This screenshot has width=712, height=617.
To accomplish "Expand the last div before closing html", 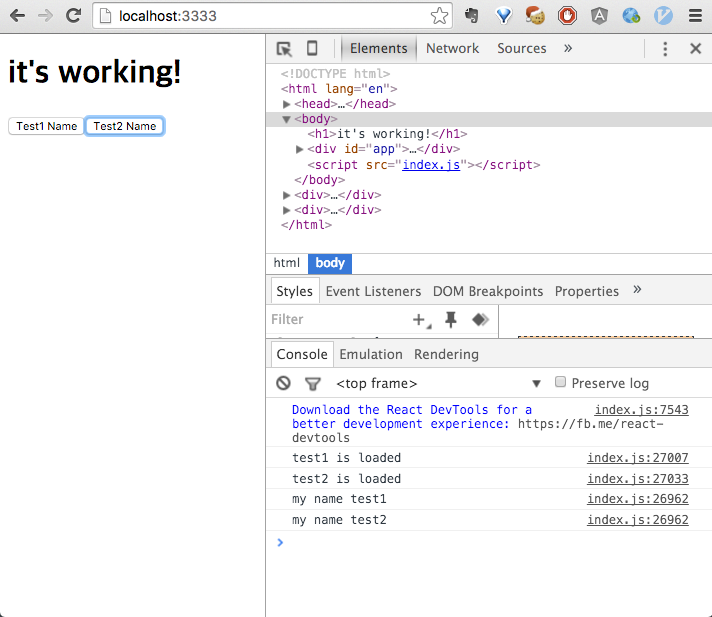I will point(286,210).
